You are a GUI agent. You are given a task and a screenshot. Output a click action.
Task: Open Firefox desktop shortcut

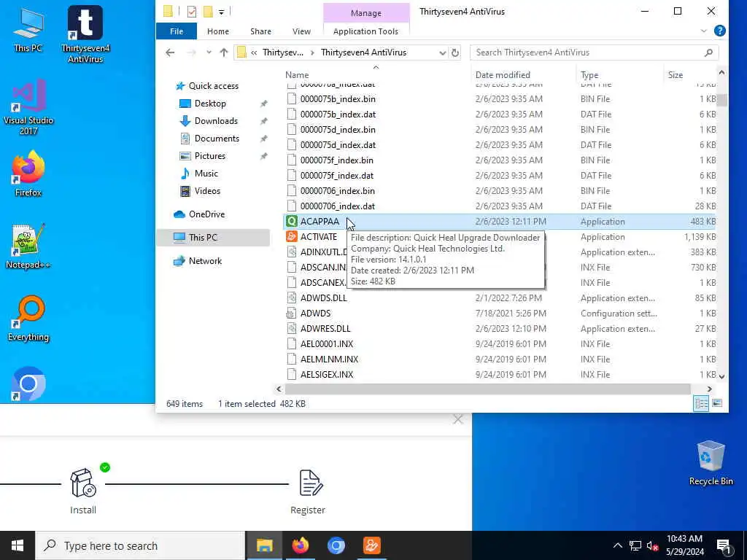click(x=28, y=174)
